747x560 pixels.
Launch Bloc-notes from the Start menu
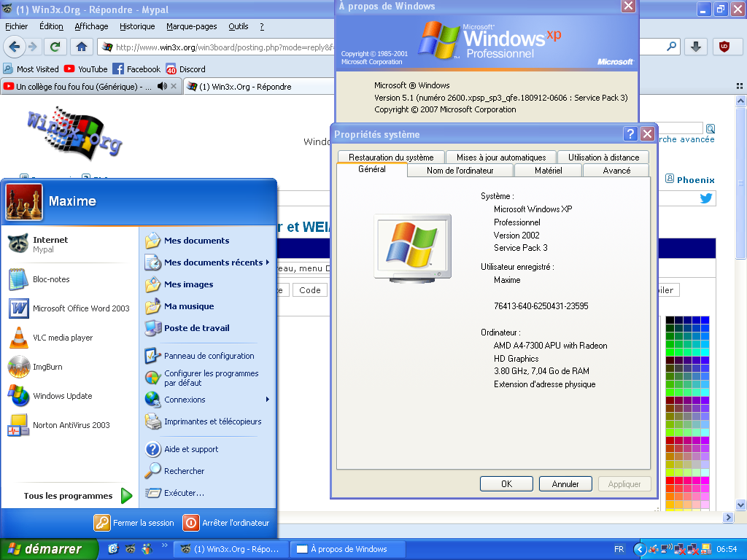(x=69, y=279)
